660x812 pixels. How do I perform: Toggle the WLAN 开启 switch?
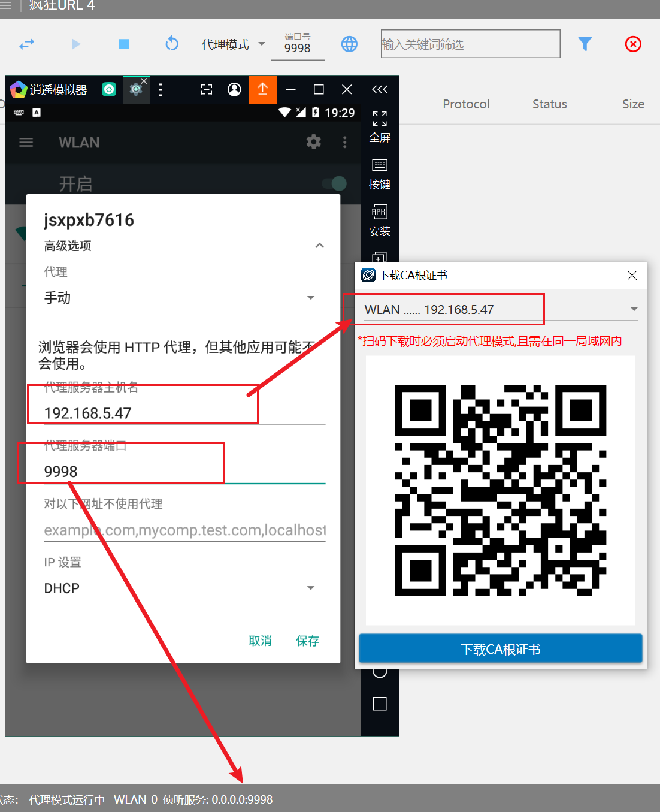(x=334, y=183)
